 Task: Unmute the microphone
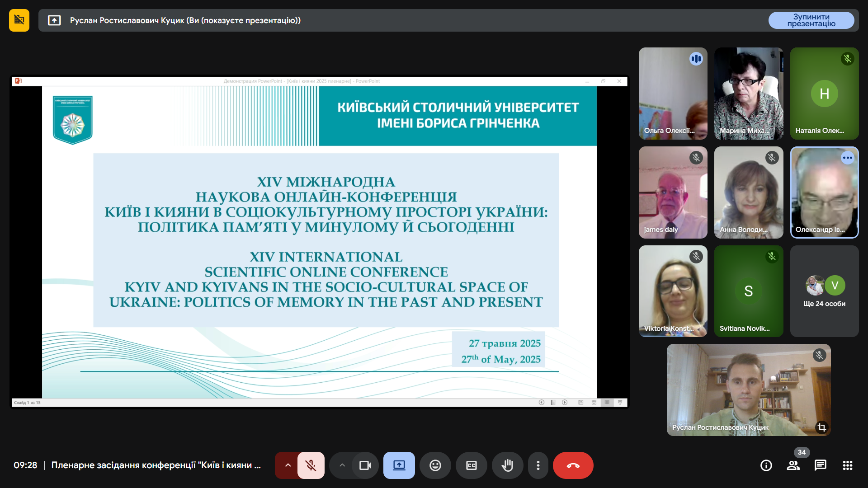(x=311, y=465)
